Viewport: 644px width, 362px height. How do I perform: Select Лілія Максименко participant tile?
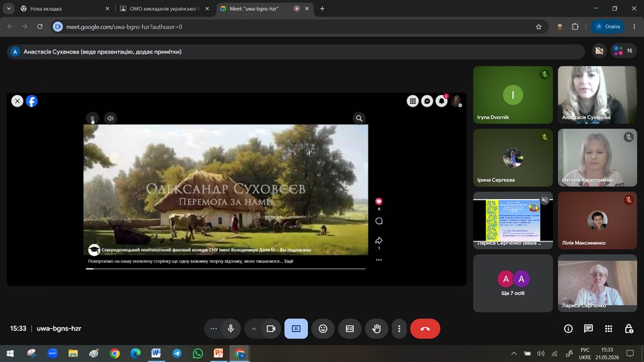point(597,221)
